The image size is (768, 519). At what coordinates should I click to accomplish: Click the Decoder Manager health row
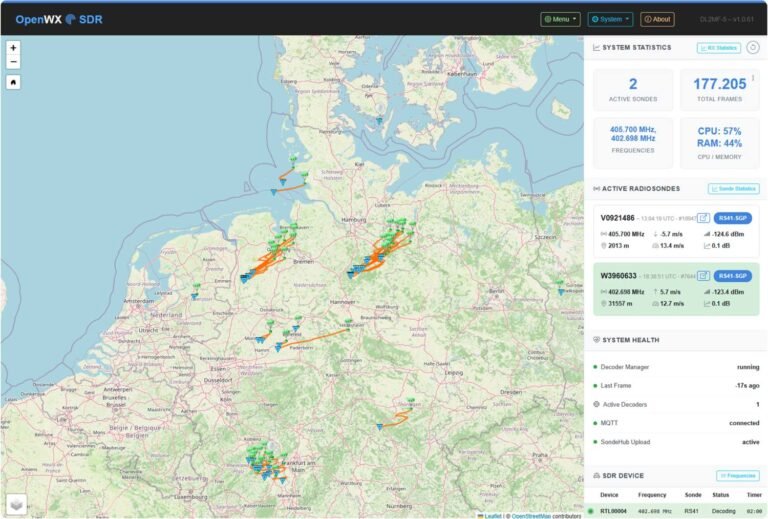pos(676,367)
